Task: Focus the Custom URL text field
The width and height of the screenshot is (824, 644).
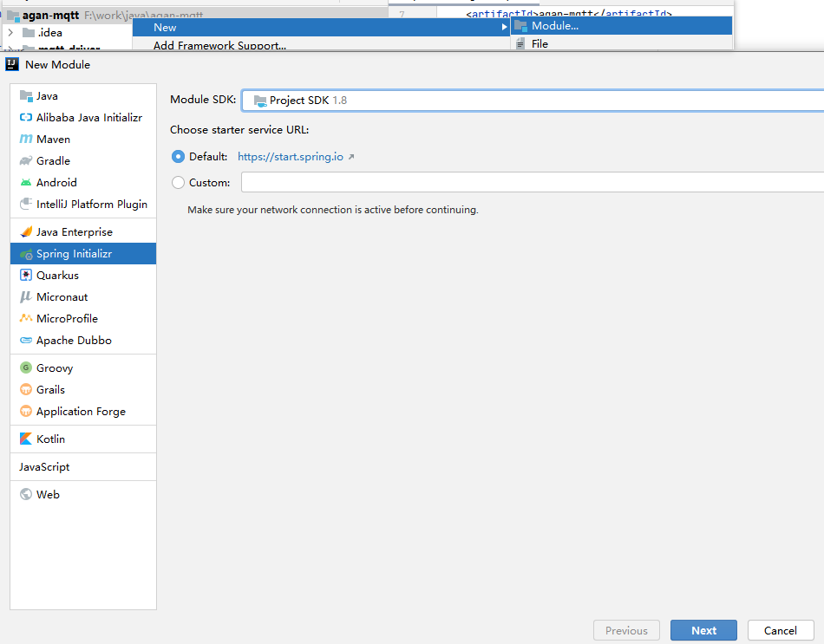Action: [533, 183]
